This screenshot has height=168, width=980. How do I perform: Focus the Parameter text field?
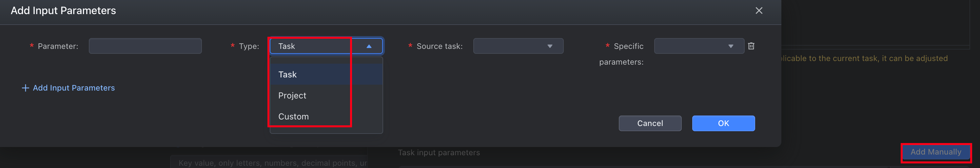(x=145, y=46)
